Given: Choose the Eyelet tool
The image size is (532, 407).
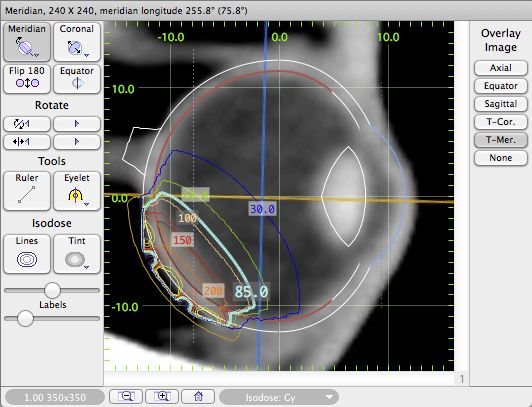Looking at the screenshot, I should 77,191.
